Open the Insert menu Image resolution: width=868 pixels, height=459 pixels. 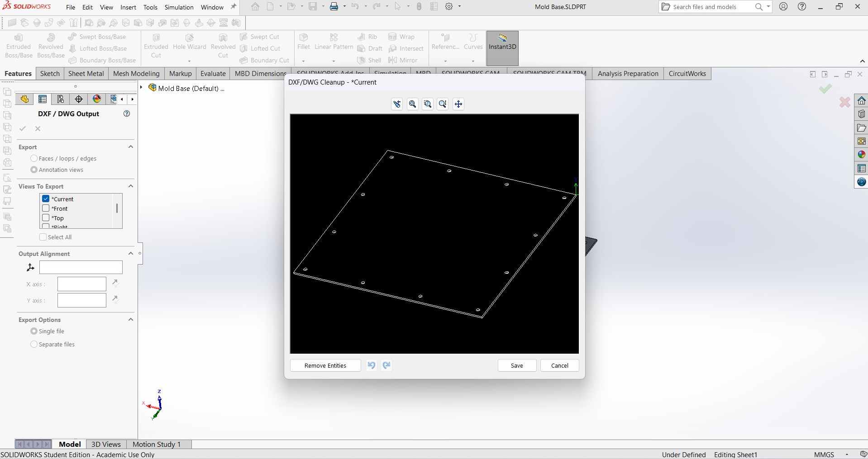pyautogui.click(x=128, y=7)
